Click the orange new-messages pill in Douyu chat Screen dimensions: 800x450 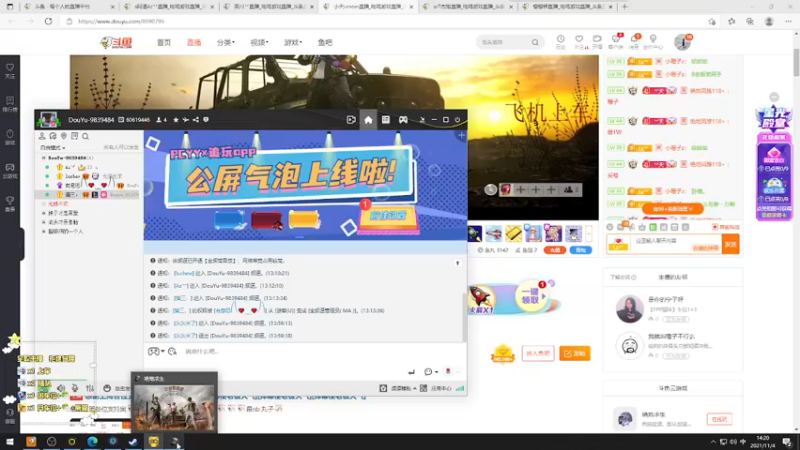coord(672,209)
